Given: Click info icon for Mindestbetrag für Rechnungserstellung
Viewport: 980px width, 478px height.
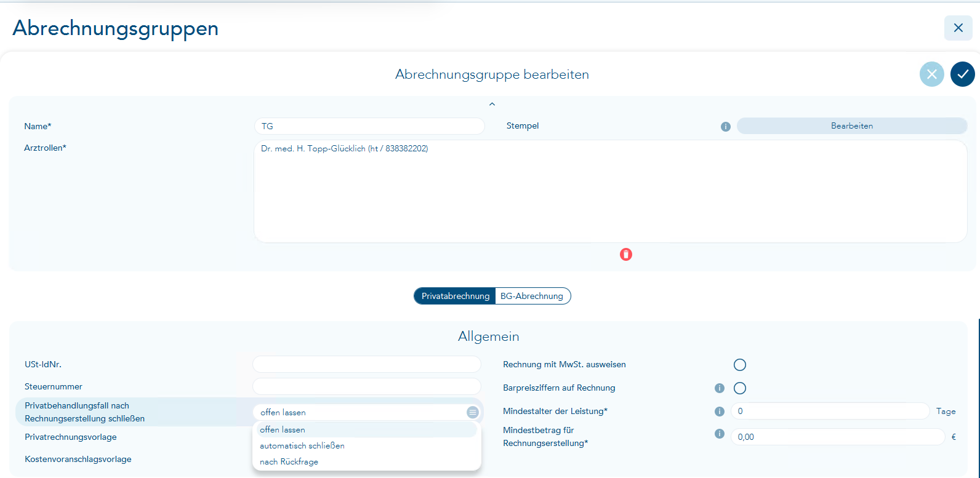Looking at the screenshot, I should (719, 434).
